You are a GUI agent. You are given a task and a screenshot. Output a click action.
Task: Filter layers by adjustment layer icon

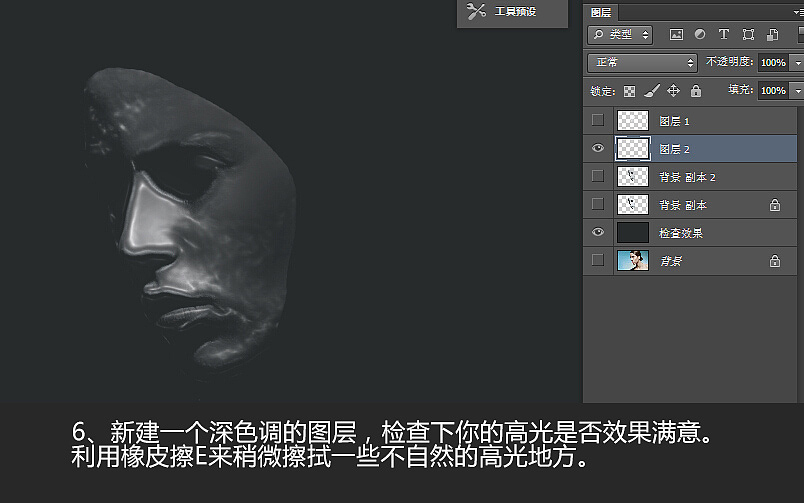(x=700, y=34)
